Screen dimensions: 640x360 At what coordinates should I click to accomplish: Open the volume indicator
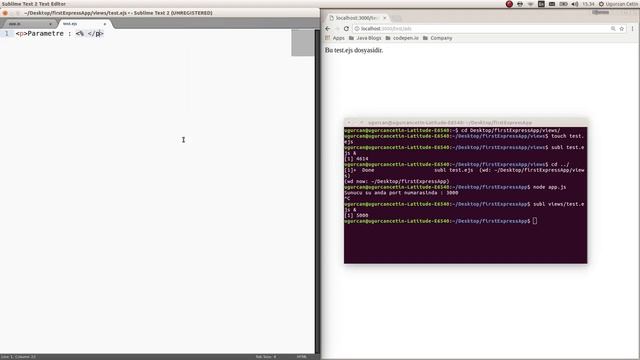tap(575, 4)
